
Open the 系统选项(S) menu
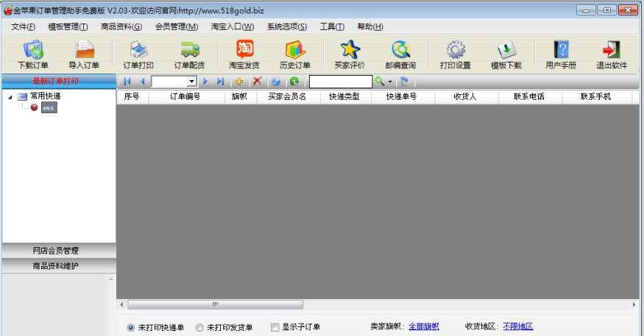[287, 26]
